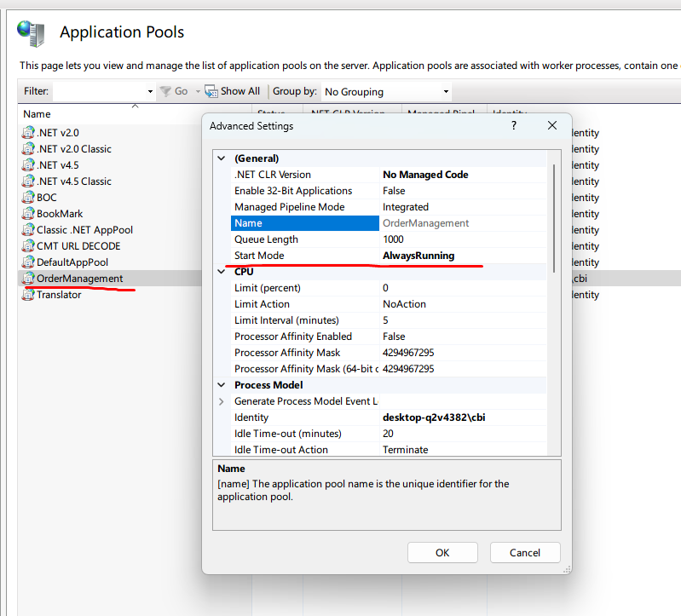Collapse the (General) section

[222, 158]
